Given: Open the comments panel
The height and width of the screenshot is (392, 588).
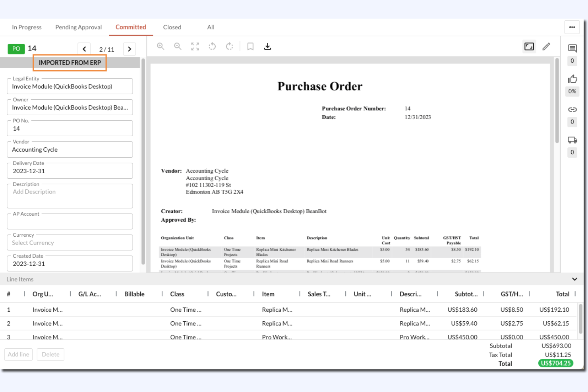Looking at the screenshot, I should (572, 48).
